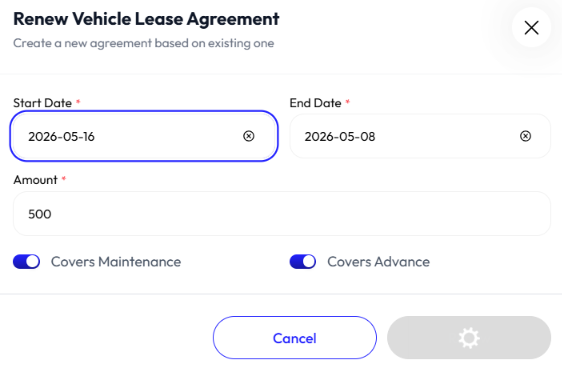Select the Amount field containing 500

(x=282, y=214)
